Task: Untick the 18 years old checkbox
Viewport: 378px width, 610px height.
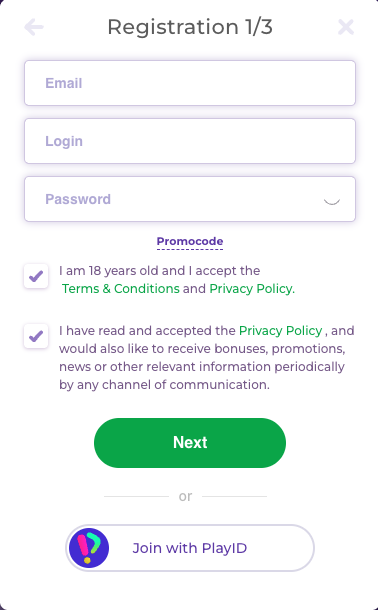Action: coord(36,276)
